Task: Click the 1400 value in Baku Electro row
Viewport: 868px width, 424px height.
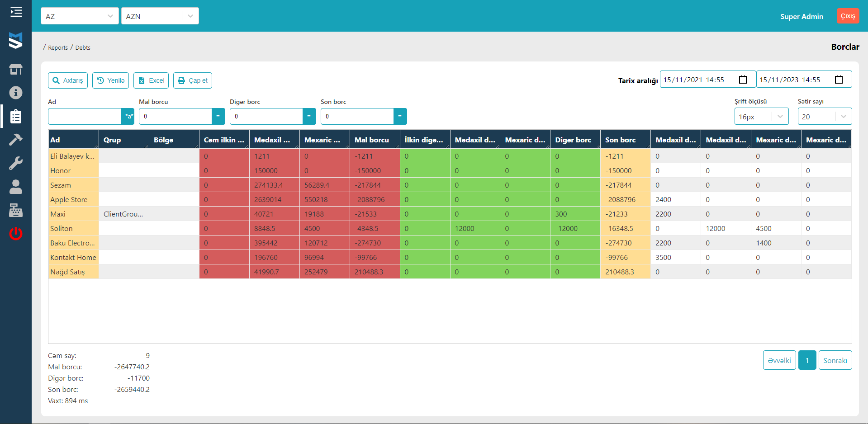Action: 776,243
